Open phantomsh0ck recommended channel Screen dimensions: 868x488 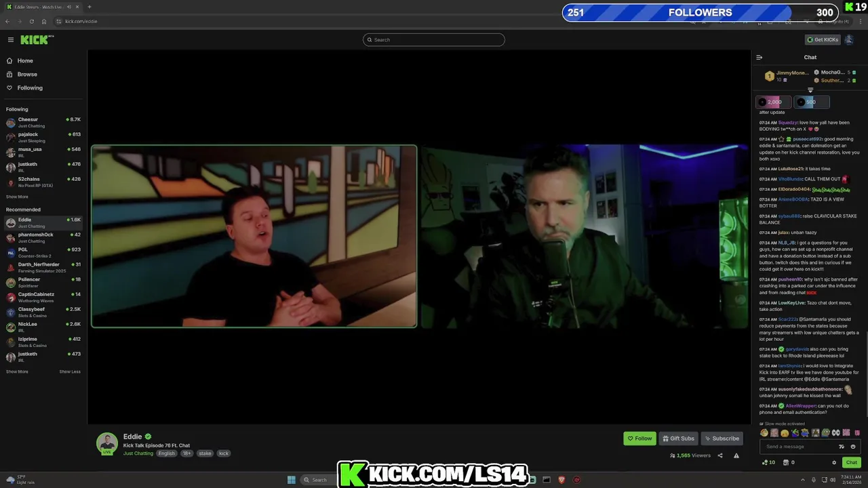[x=43, y=238]
